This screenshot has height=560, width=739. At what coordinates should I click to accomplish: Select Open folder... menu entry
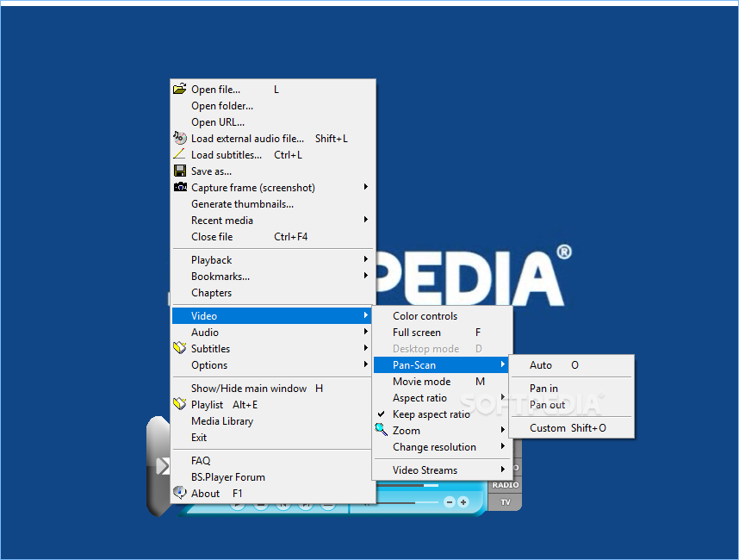(272, 106)
